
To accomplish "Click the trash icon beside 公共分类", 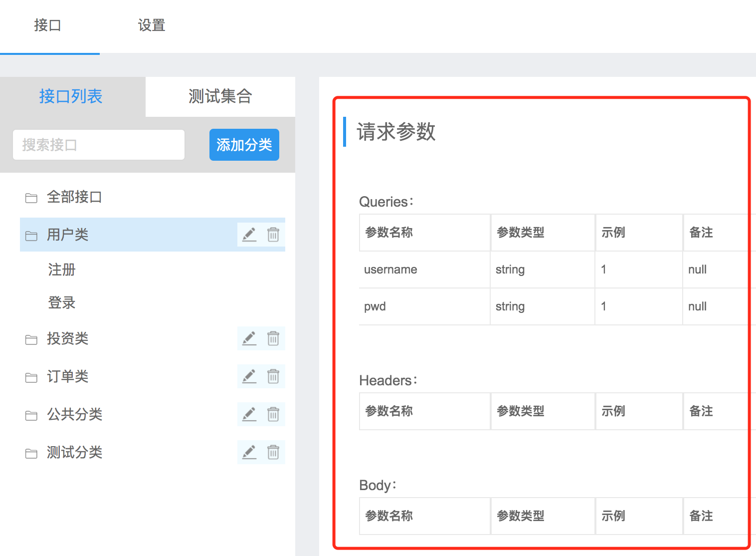I will 273,414.
